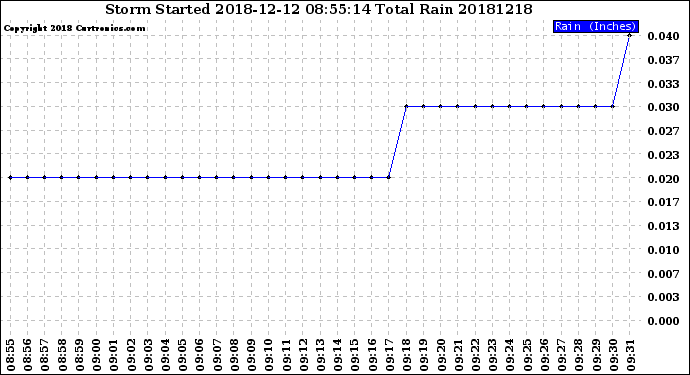This screenshot has height=375, width=690.
Task: Click the 0.013 y-axis label
Action: [x=663, y=226]
